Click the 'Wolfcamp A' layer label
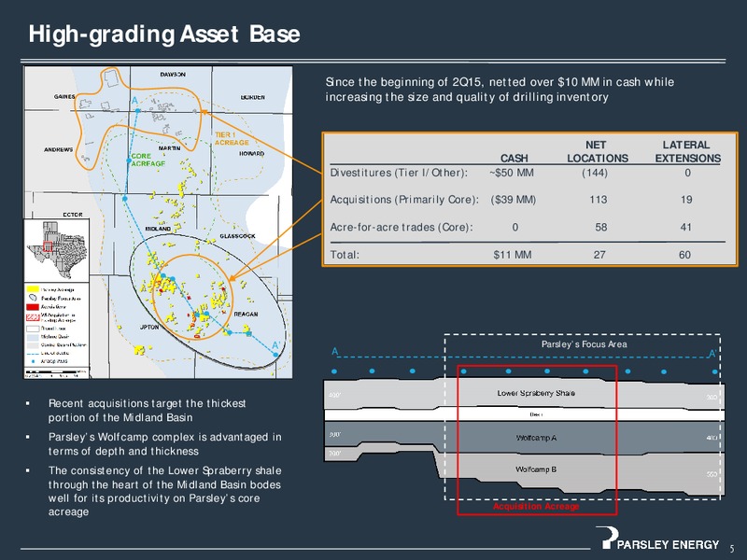747x560 pixels. [x=536, y=438]
